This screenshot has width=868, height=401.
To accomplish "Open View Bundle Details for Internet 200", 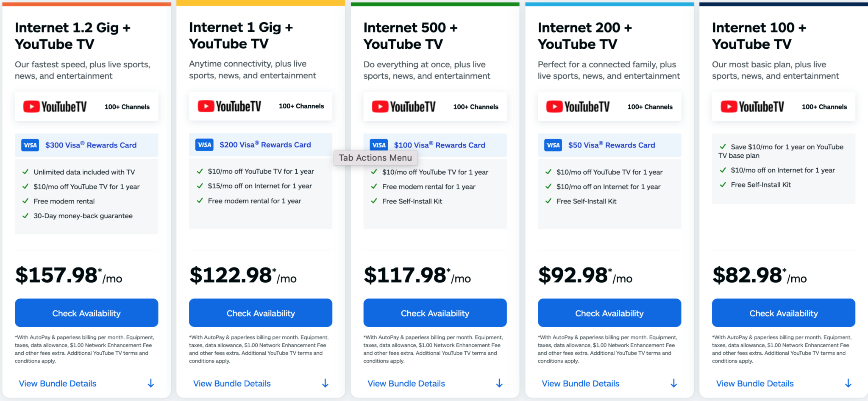I will click(580, 384).
